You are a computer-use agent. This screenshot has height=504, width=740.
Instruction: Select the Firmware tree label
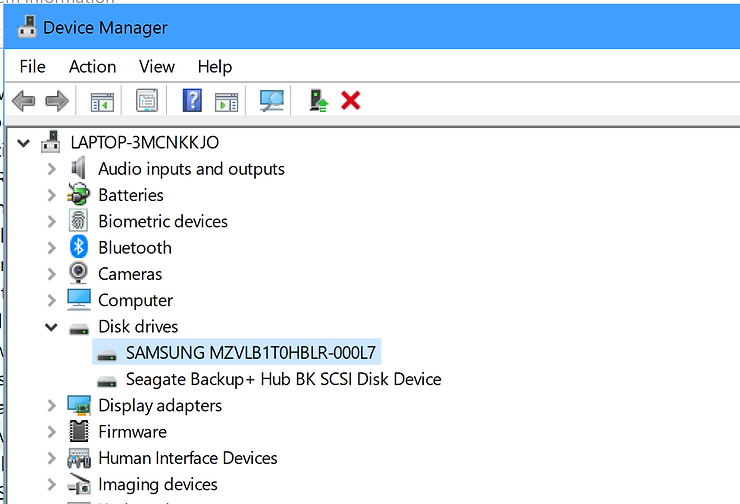[132, 432]
